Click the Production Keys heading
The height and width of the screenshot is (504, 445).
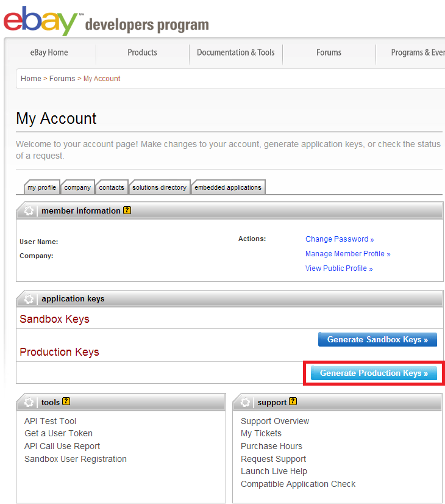(59, 352)
